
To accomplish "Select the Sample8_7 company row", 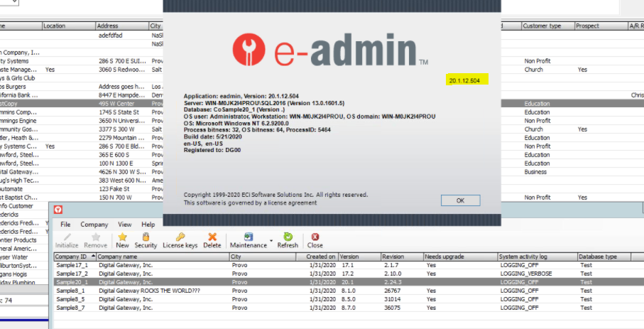I will tap(349, 308).
